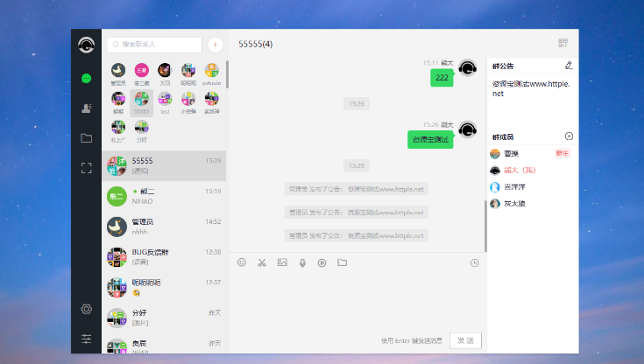
Task: Open the sliders preferences icon at bottom
Action: [x=87, y=339]
